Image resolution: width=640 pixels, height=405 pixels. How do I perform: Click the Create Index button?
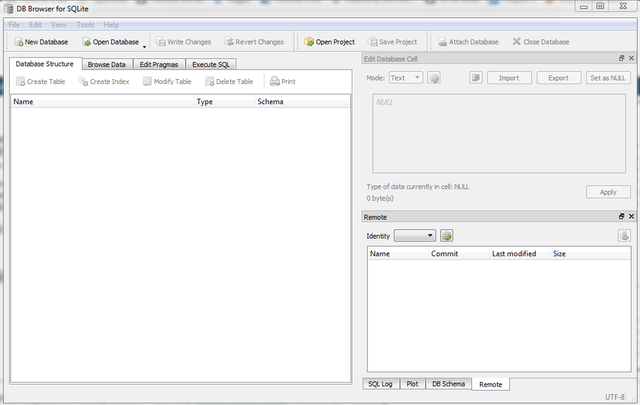pos(104,81)
